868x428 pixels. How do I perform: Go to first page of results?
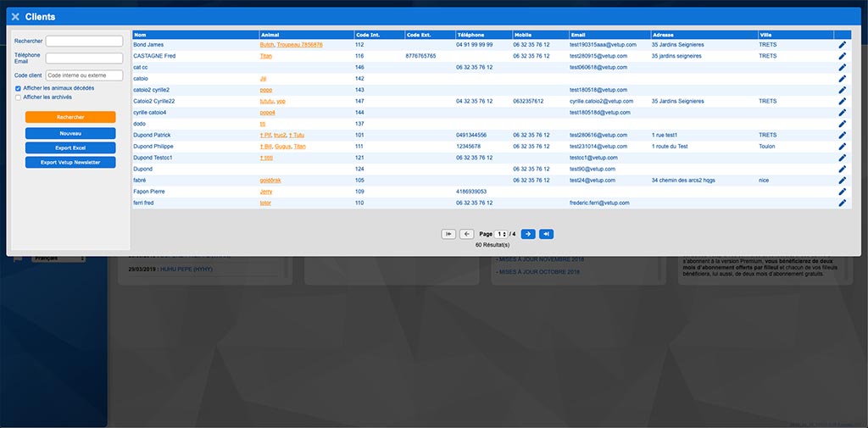(448, 234)
